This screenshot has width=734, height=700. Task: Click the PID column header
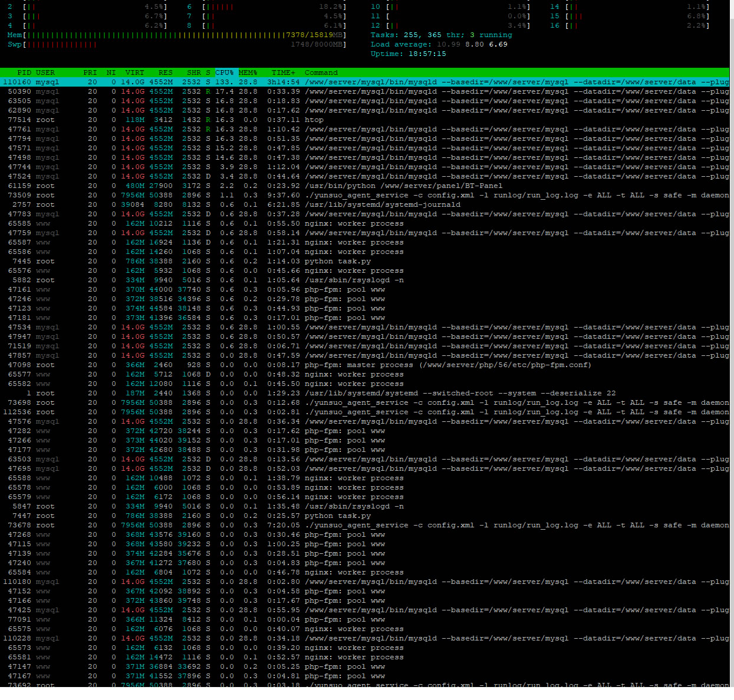(x=24, y=72)
